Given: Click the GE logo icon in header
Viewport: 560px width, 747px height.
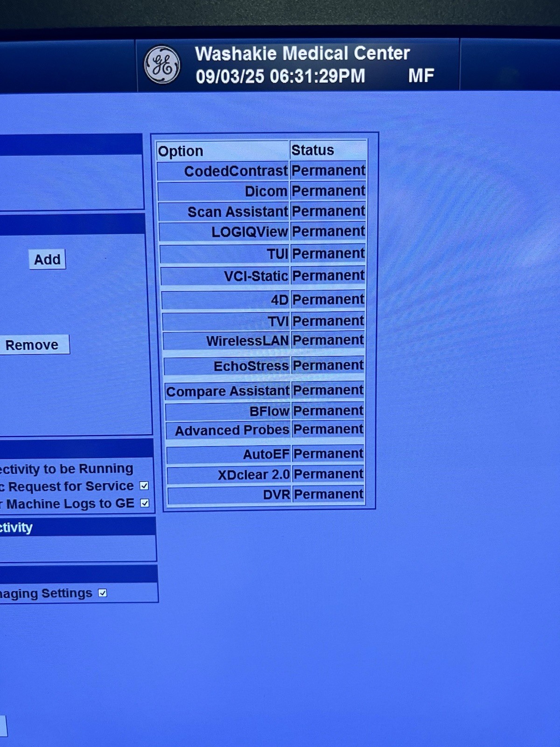Looking at the screenshot, I should coord(162,65).
